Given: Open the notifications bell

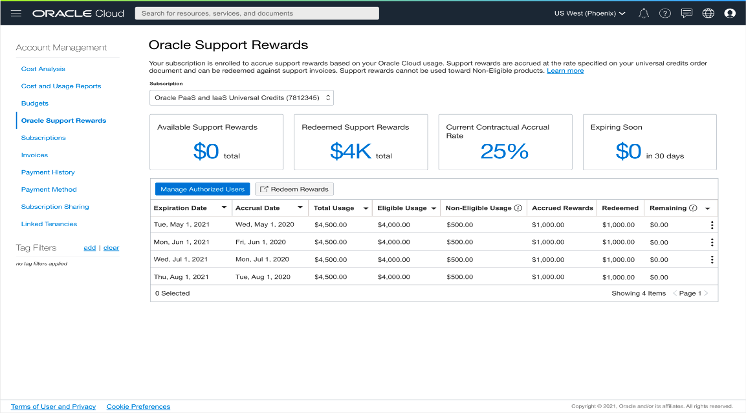Looking at the screenshot, I should coord(643,13).
